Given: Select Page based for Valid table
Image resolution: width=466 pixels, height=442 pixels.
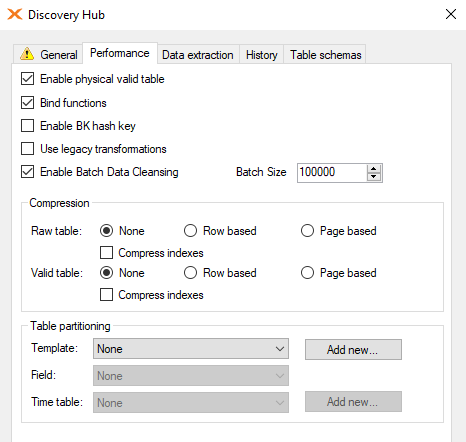Looking at the screenshot, I should [307, 273].
